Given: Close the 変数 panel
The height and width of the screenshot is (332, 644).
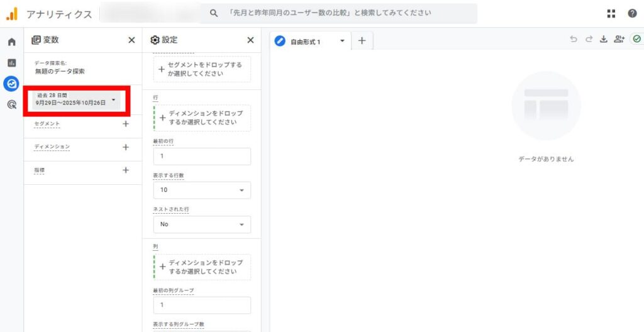Looking at the screenshot, I should [x=131, y=40].
